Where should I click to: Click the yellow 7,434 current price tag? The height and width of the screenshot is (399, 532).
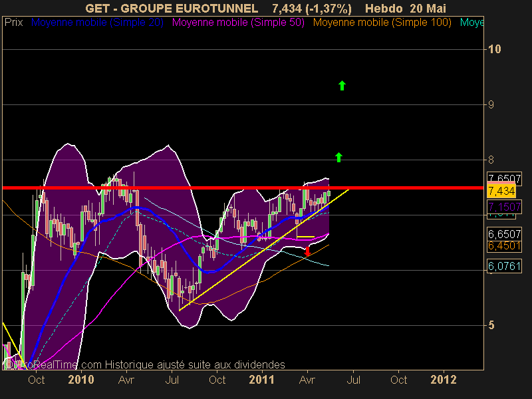[501, 191]
